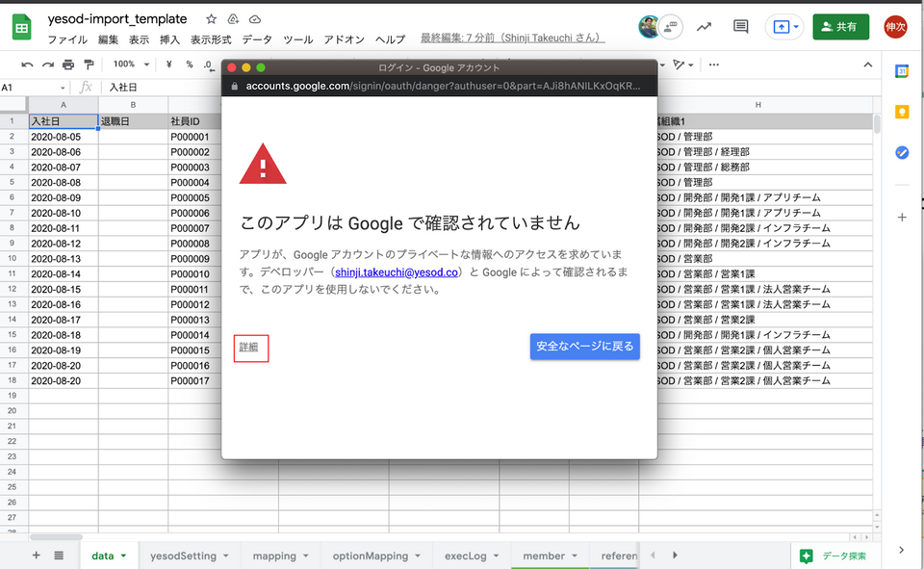This screenshot has width=924, height=569.
Task: Open the activity dashboard trend icon
Action: [x=704, y=27]
